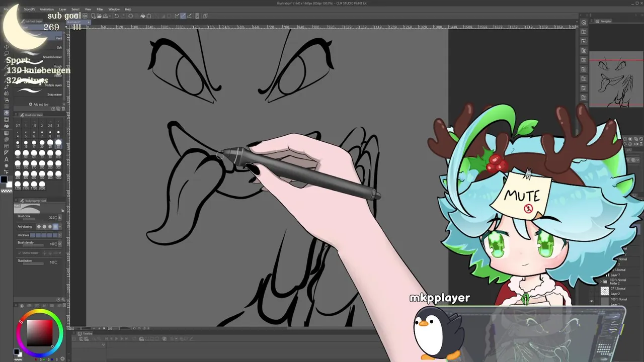Screen dimensions: 644x362
Task: Choose the Kneaded eraser sub tool
Action: [39, 57]
